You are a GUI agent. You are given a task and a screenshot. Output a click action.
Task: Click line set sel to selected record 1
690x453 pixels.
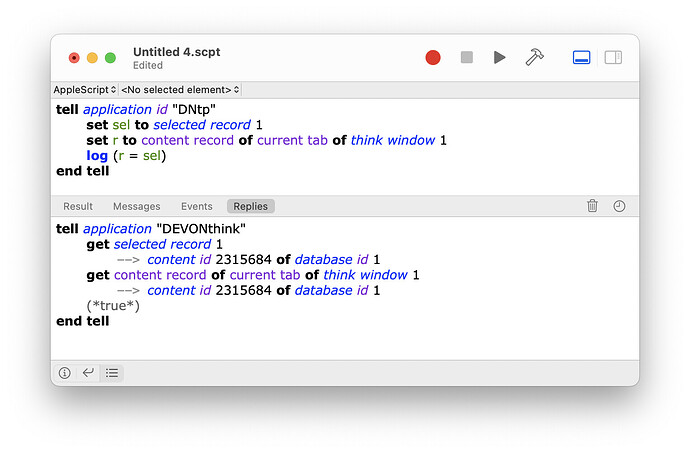(x=174, y=125)
